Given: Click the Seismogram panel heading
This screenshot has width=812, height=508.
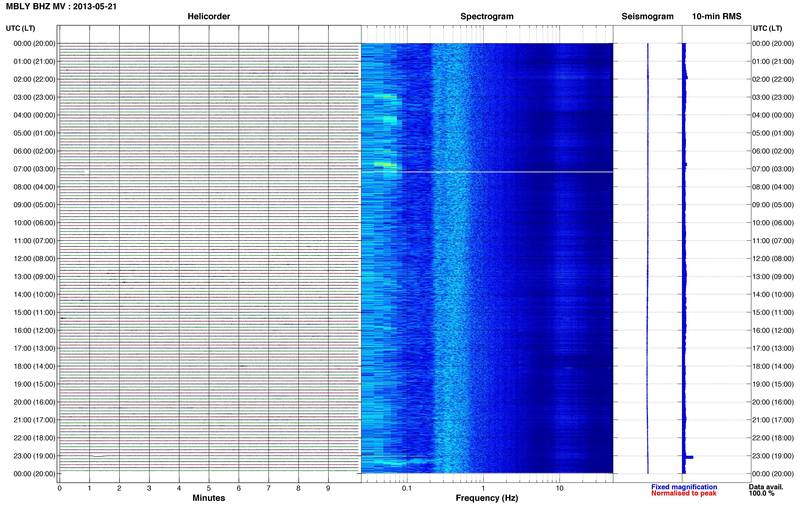Looking at the screenshot, I should point(647,16).
